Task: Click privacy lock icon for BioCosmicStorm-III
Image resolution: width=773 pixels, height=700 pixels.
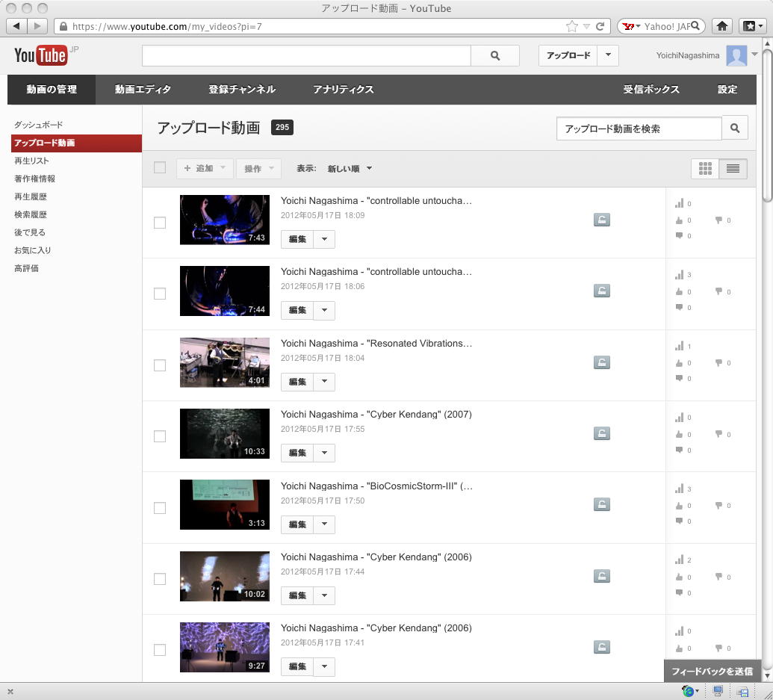Action: click(601, 504)
